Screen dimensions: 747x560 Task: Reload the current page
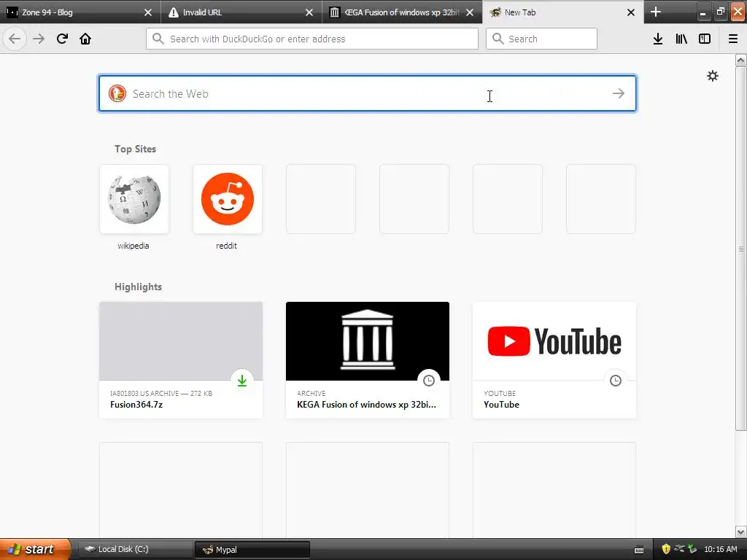point(62,39)
